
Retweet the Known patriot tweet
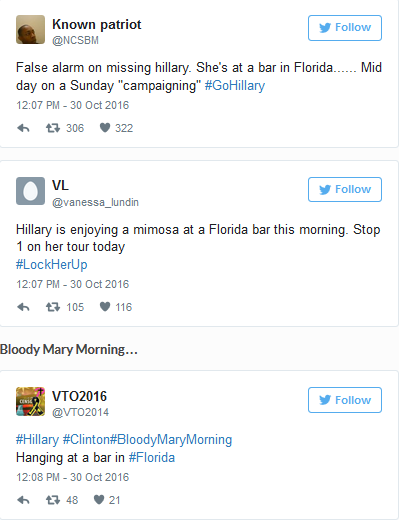(53, 128)
